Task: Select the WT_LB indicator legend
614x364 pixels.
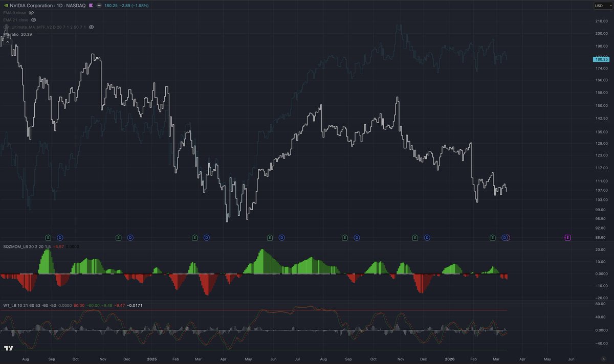Action: 30,305
